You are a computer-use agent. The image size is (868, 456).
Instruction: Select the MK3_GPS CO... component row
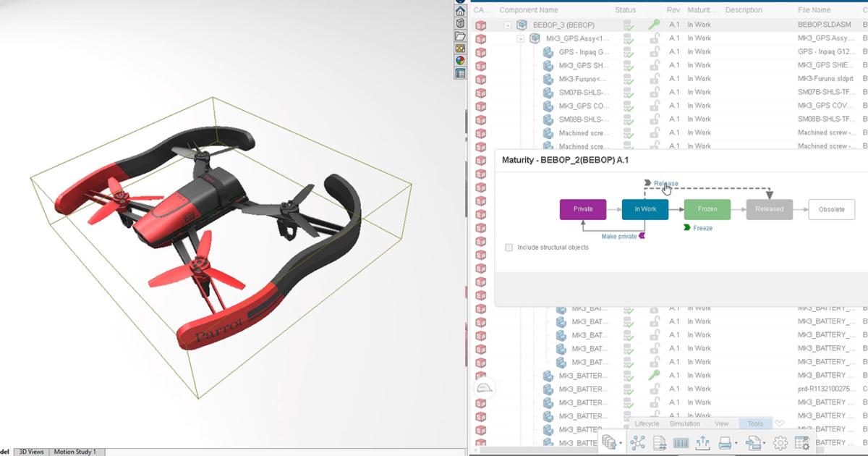pos(668,106)
